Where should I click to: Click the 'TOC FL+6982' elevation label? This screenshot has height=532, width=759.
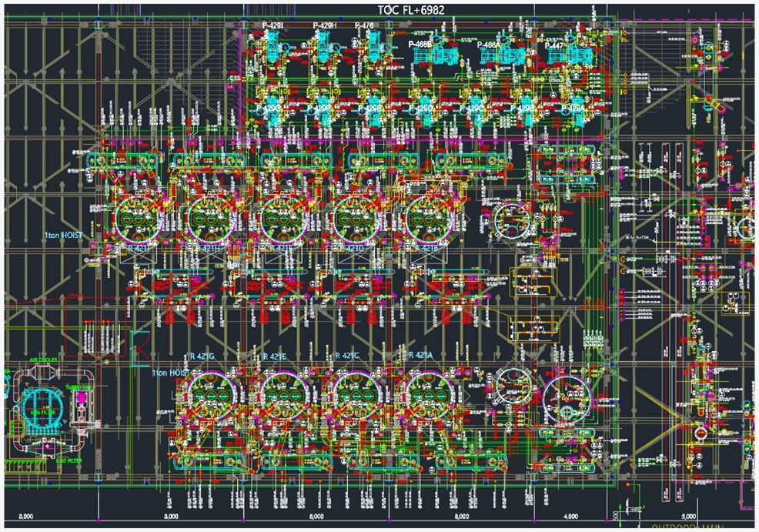[x=410, y=10]
